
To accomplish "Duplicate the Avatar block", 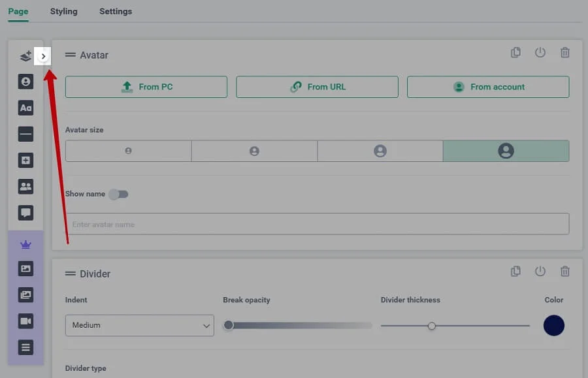I will point(515,53).
